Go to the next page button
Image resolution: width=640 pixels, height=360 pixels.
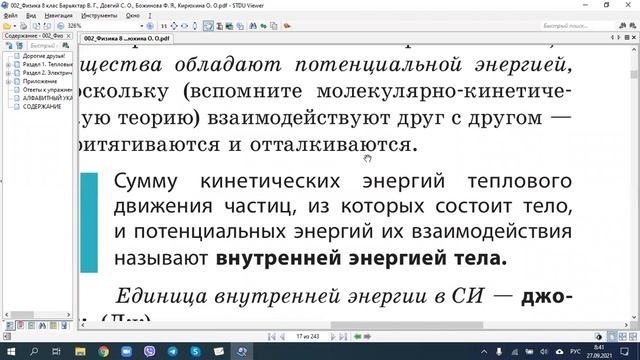click(333, 337)
